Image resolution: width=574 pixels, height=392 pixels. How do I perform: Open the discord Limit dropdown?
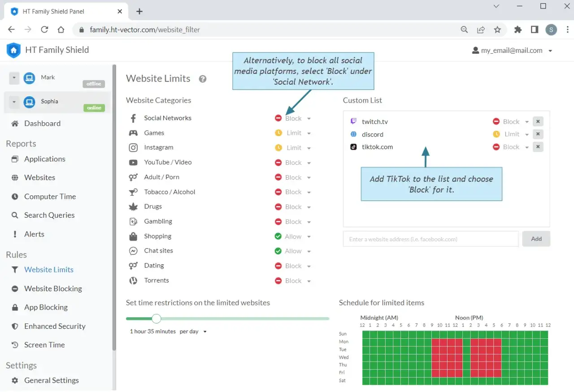click(511, 134)
